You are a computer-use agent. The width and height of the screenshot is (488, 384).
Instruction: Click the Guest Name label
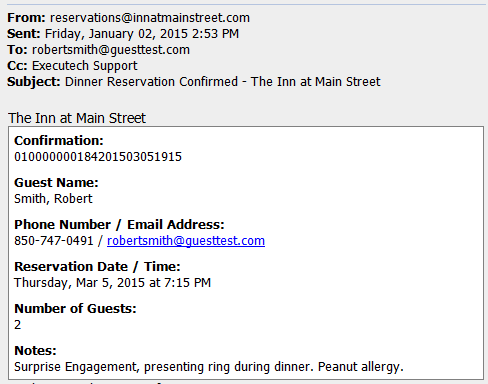(56, 183)
